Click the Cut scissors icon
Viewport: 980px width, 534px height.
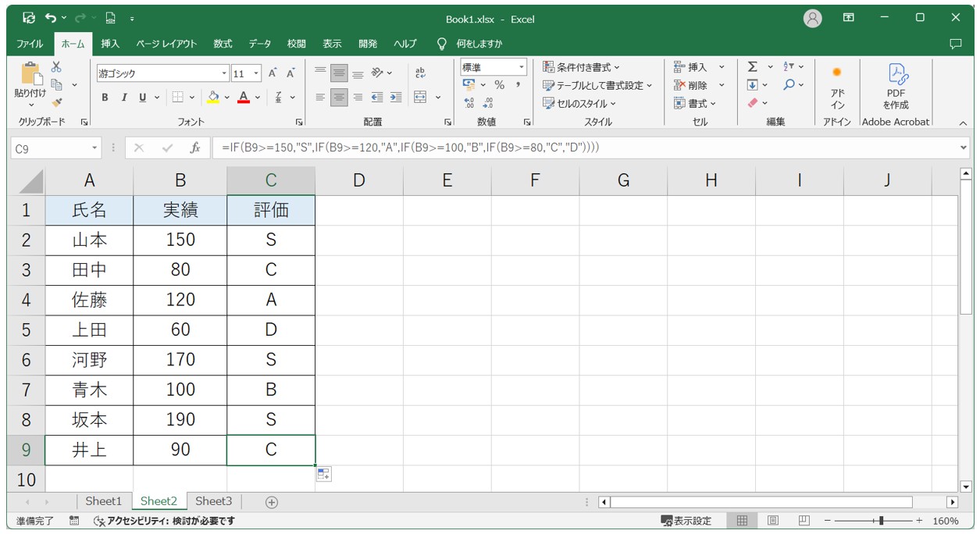pyautogui.click(x=56, y=67)
